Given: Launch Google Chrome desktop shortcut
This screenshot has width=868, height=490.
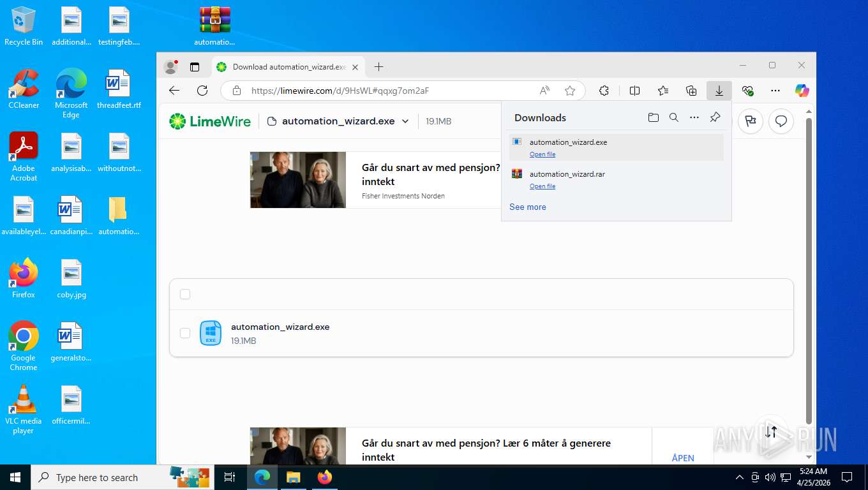Looking at the screenshot, I should 24,346.
